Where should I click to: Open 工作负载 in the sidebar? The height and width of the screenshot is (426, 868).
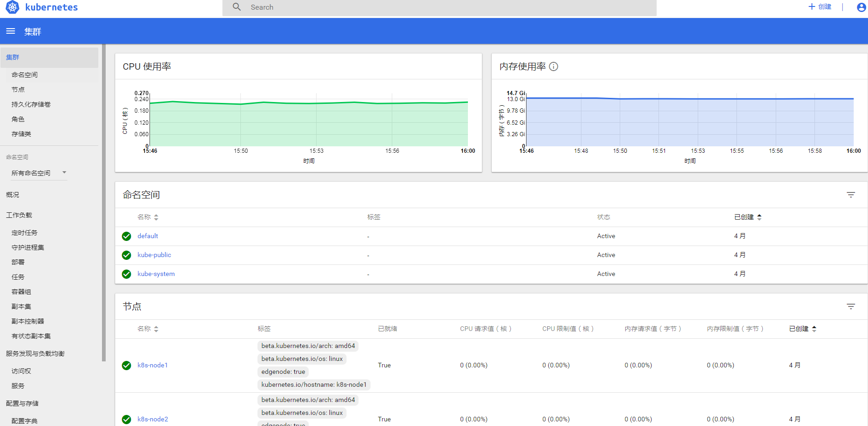19,215
